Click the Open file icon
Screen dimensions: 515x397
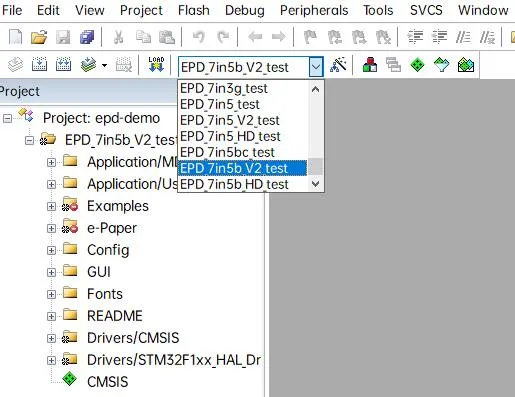coord(39,37)
